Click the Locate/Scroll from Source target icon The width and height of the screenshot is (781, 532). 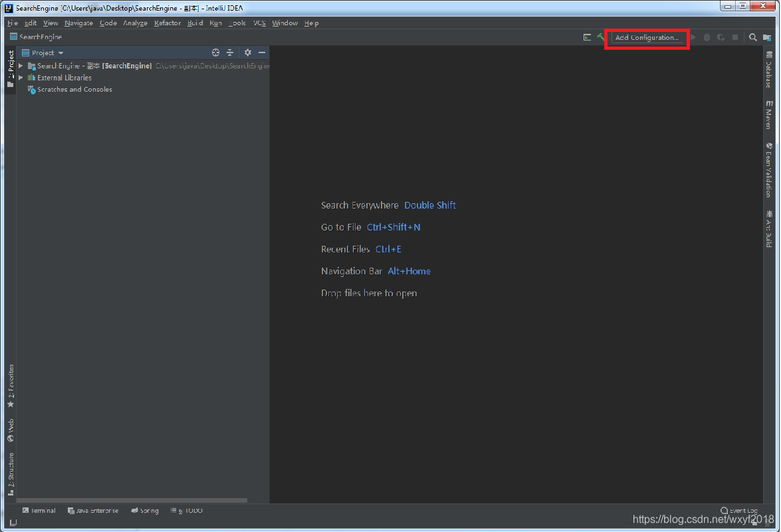click(x=215, y=52)
